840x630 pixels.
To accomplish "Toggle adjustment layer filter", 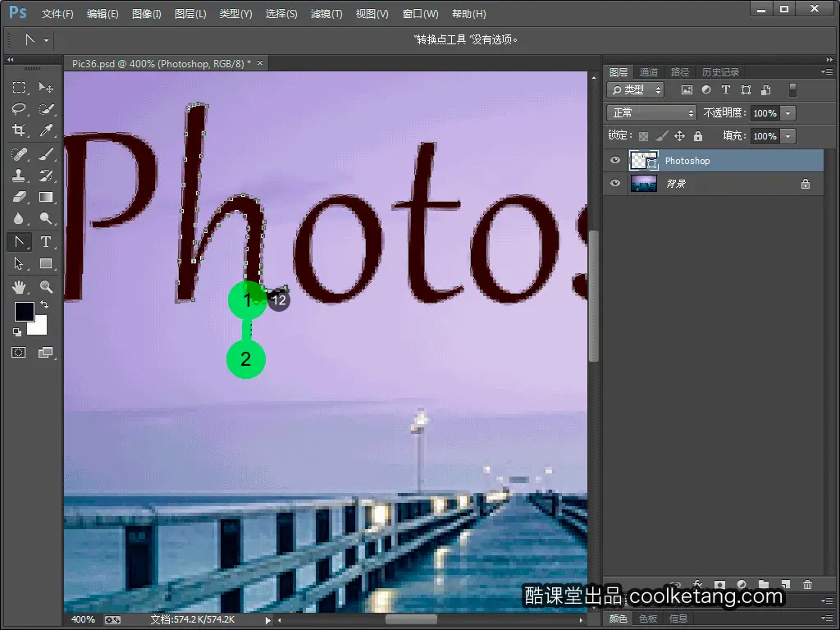I will (x=706, y=90).
